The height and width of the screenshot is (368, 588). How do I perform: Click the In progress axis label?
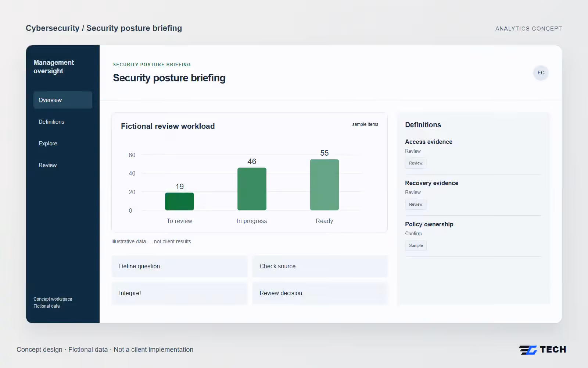(252, 221)
